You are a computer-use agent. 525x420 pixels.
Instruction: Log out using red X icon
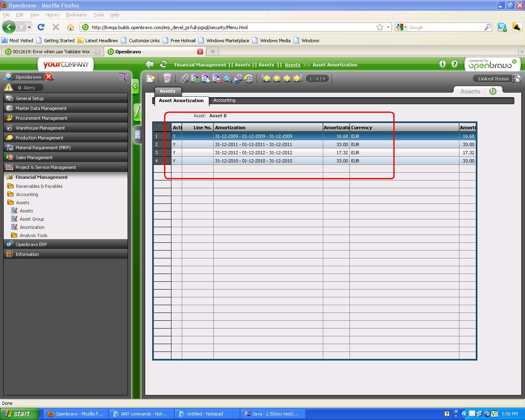point(49,77)
